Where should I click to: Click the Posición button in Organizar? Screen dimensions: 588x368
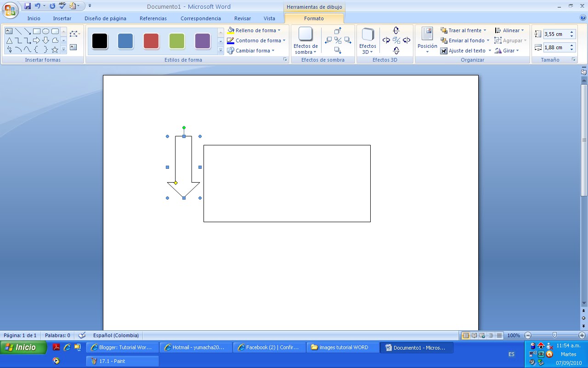(426, 40)
